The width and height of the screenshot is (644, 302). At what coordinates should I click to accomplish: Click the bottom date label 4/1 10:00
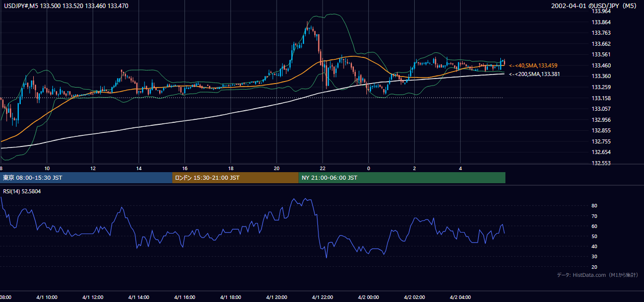point(47,297)
